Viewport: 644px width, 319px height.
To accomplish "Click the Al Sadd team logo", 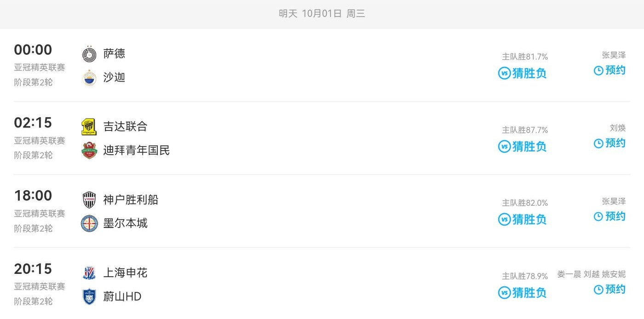I will click(x=89, y=54).
